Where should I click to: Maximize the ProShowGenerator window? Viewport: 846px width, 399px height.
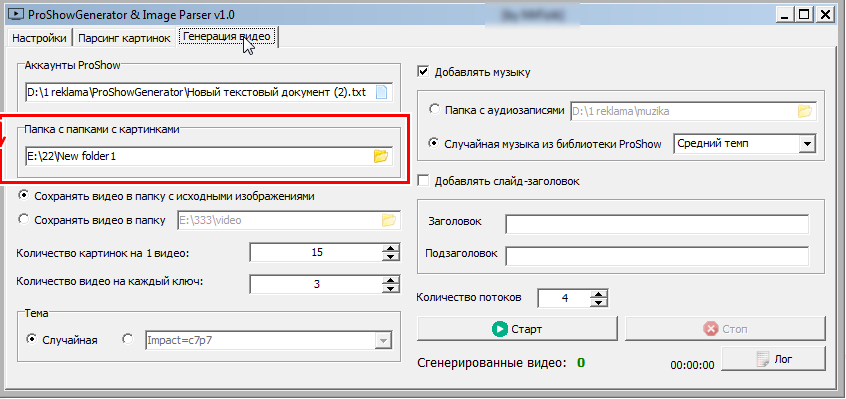tap(804, 15)
